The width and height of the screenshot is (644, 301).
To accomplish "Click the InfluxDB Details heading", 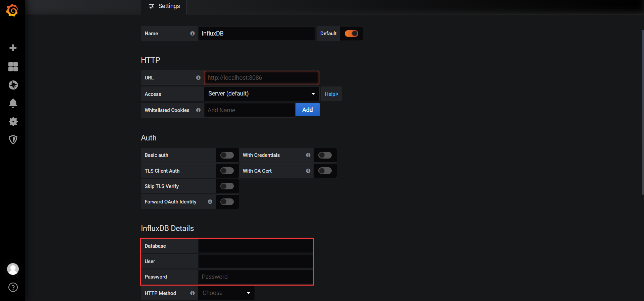I will coord(167,228).
